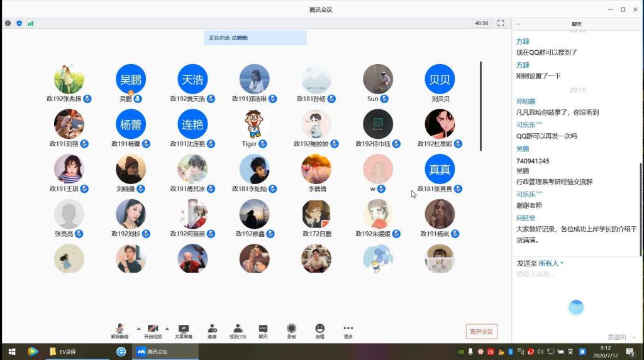
Task: Click the participant grid vertical scrollbar
Action: point(481,106)
